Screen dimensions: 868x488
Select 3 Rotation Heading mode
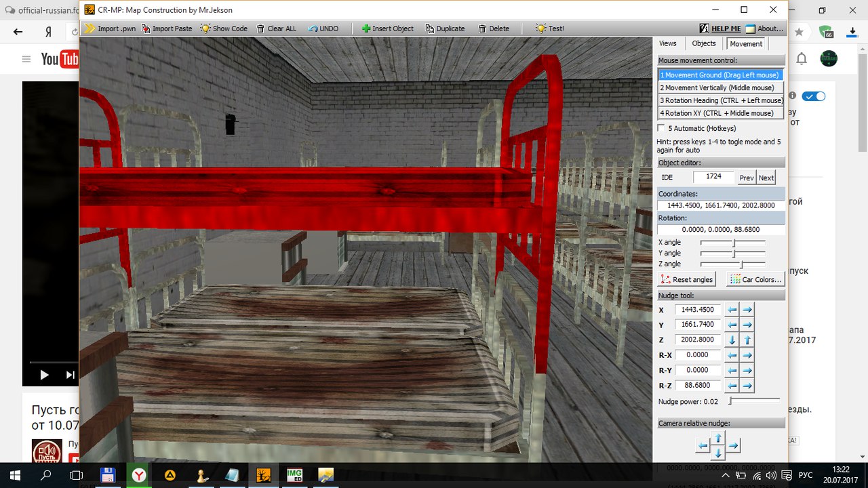pos(721,100)
